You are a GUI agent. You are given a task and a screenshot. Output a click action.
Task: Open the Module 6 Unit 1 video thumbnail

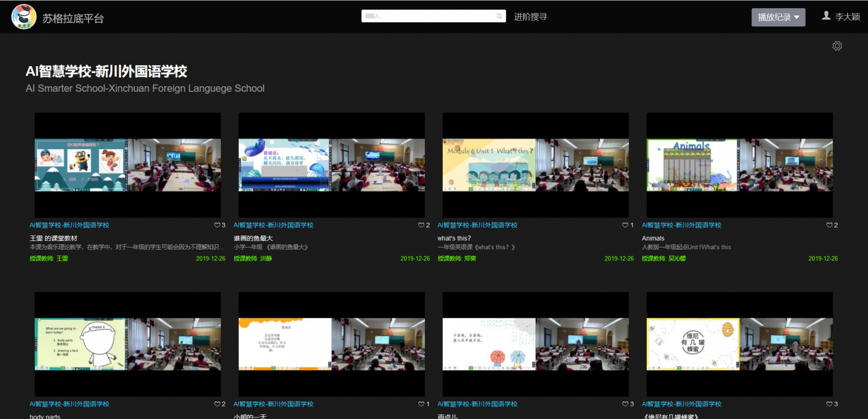click(x=535, y=165)
